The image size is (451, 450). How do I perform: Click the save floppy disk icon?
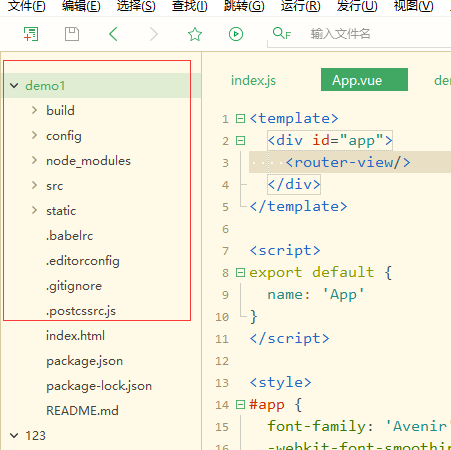point(72,34)
